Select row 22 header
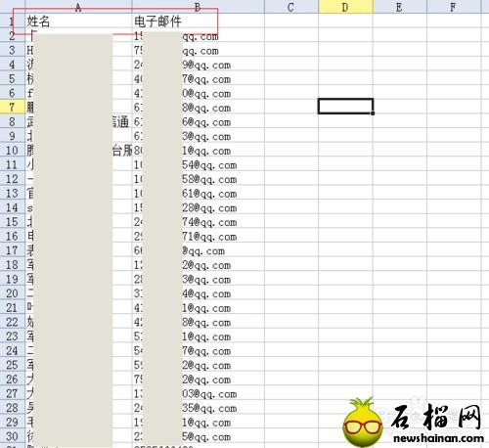The width and height of the screenshot is (489, 448). (x=12, y=322)
